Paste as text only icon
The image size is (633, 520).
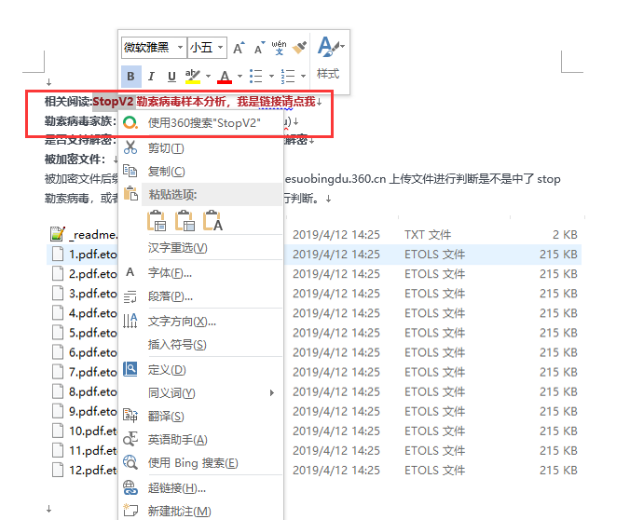[x=213, y=221]
